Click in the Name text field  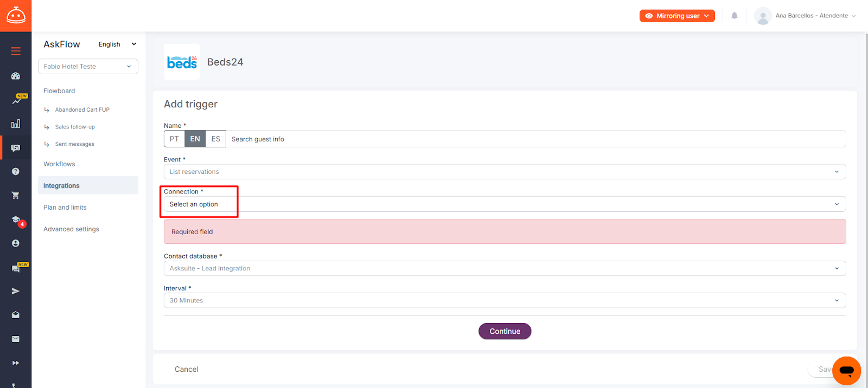(x=534, y=139)
